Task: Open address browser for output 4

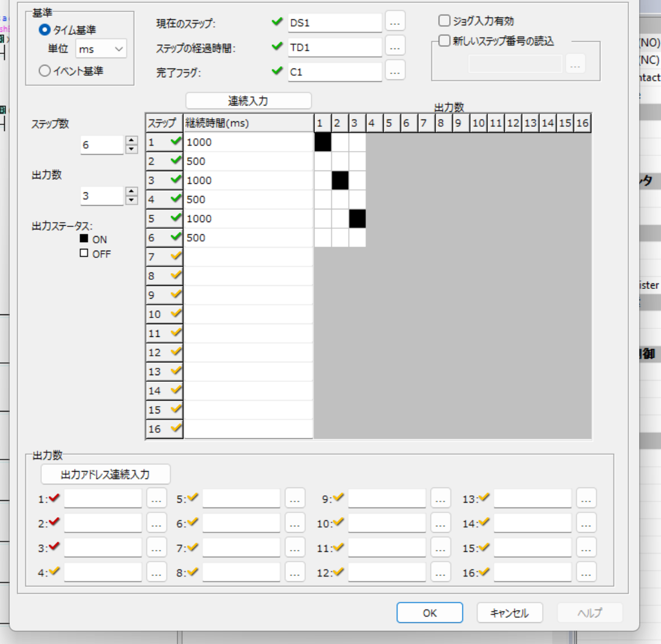Action: 157,572
